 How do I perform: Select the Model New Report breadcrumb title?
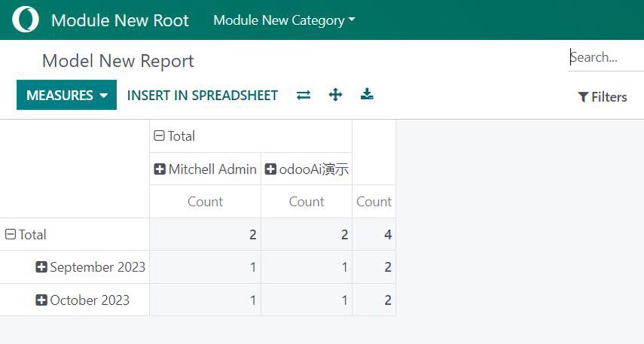[x=118, y=61]
